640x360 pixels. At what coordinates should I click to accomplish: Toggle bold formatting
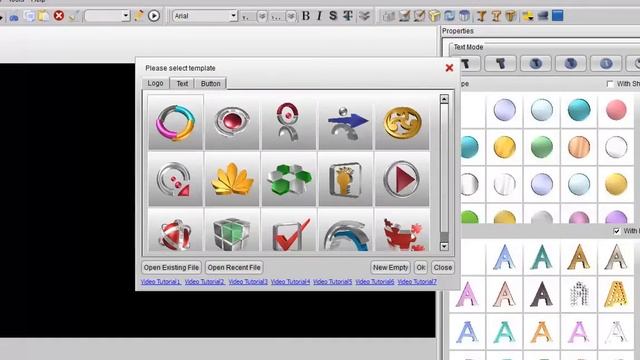(306, 16)
